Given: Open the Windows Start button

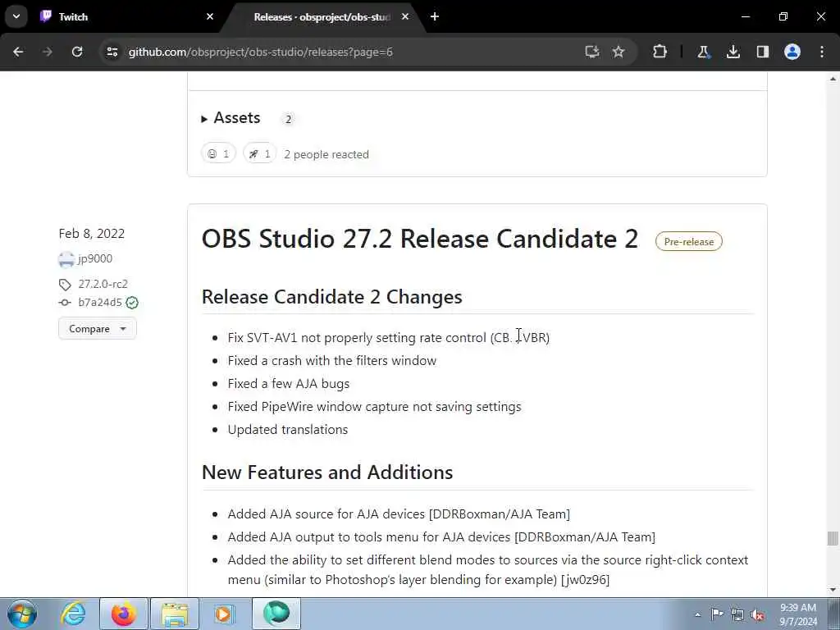Looking at the screenshot, I should [x=22, y=614].
